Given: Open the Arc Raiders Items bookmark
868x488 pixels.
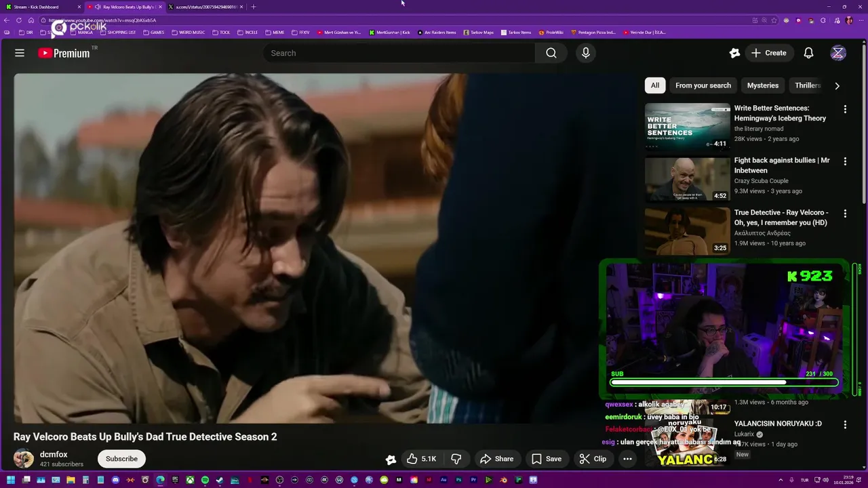Looking at the screenshot, I should (x=437, y=32).
